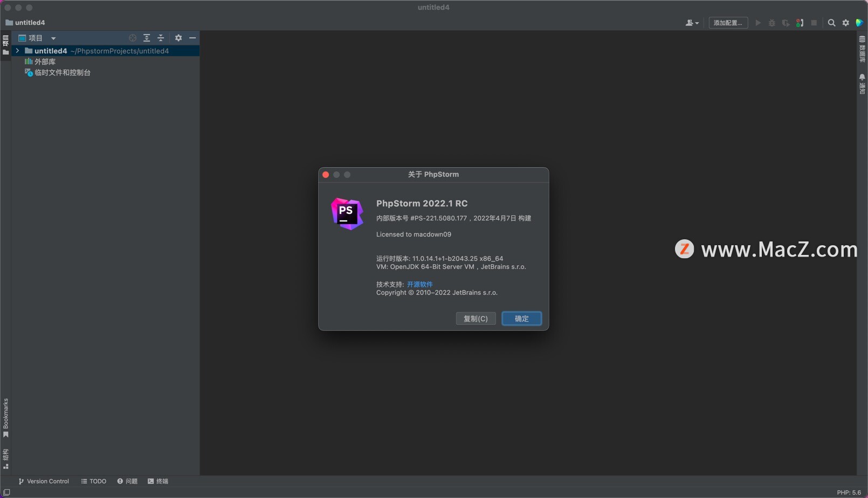868x498 pixels.
Task: Toggle tool window bars icon in status bar corner
Action: point(6,492)
